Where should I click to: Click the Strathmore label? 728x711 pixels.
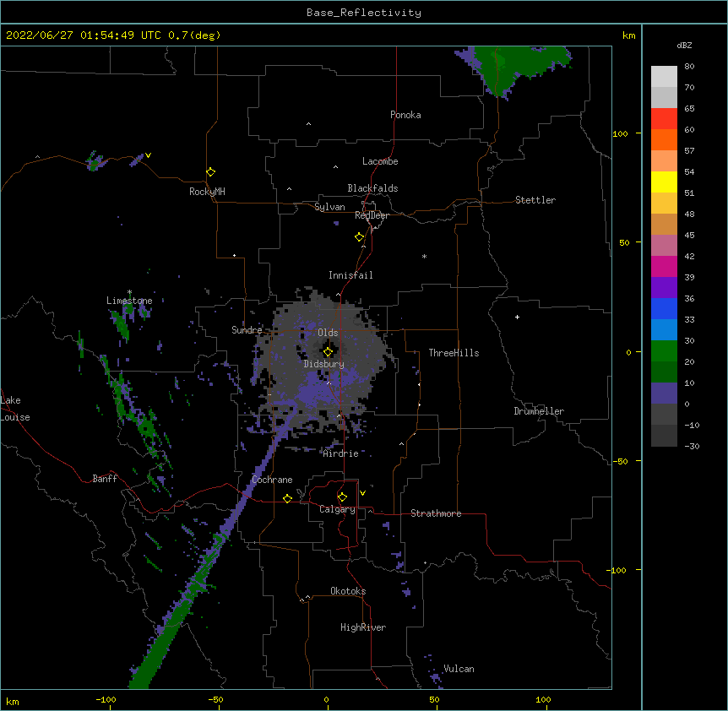point(436,513)
